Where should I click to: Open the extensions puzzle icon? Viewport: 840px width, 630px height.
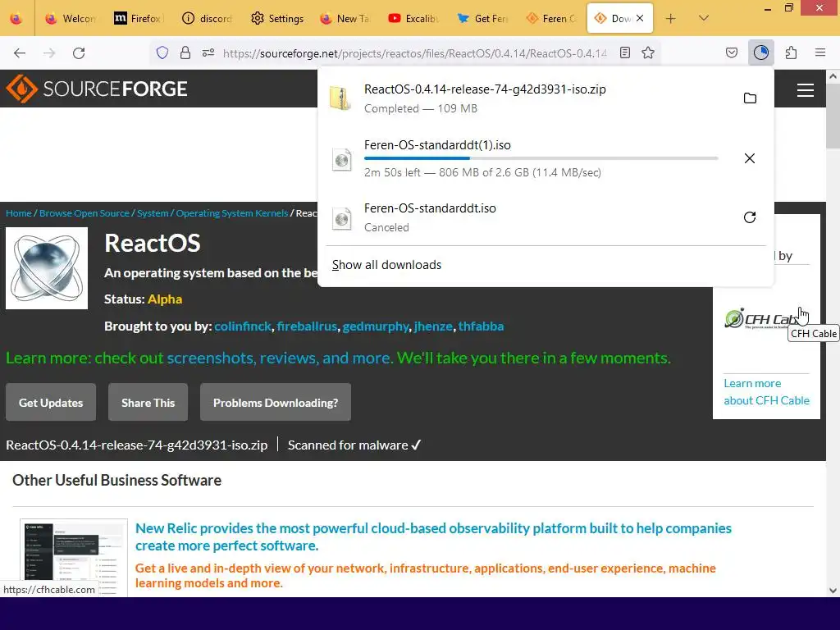tap(792, 52)
